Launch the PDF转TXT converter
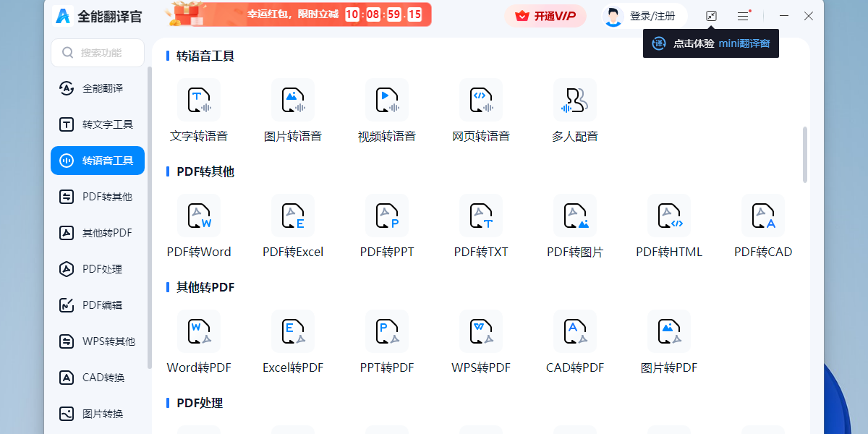 point(481,226)
